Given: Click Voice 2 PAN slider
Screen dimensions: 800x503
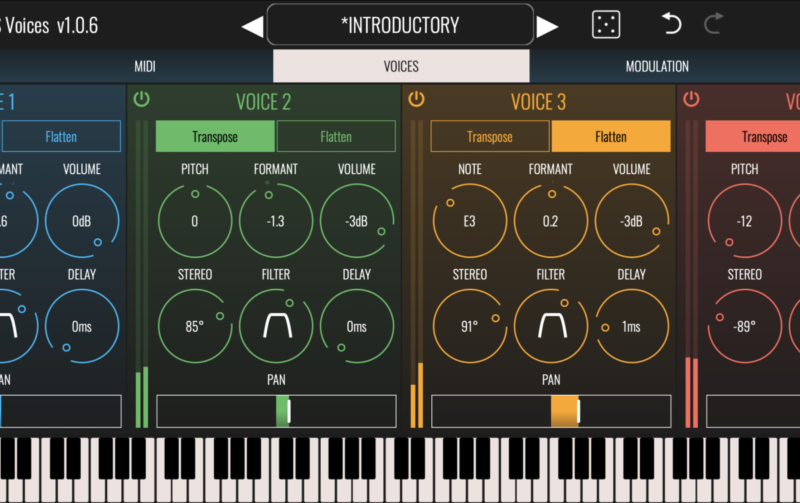Looking at the screenshot, I should tap(276, 411).
